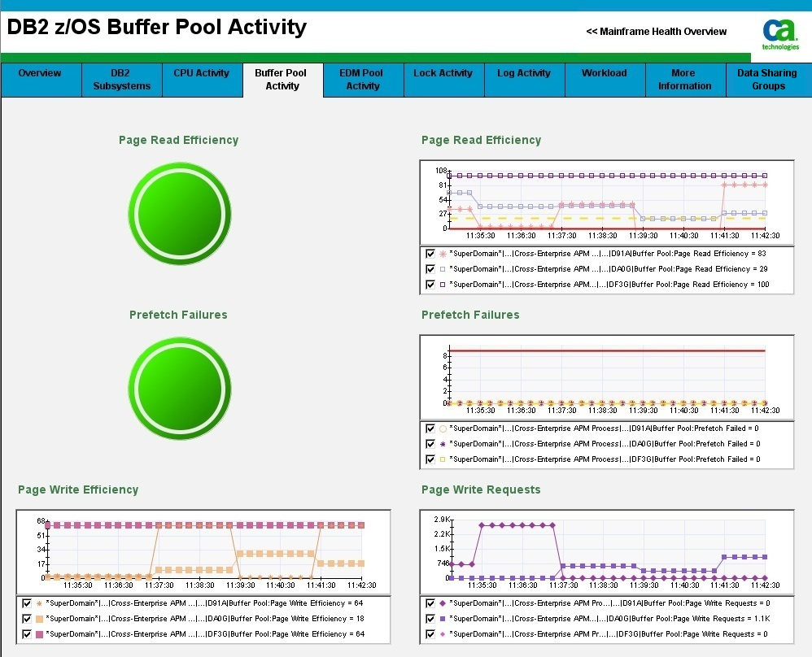This screenshot has height=657, width=812.
Task: Hide the DF3G Page Write Efficiency series
Action: tap(27, 634)
